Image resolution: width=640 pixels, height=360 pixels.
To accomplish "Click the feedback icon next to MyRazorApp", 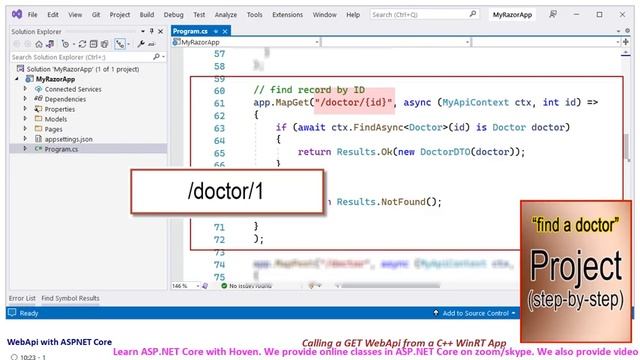I will tap(553, 14).
